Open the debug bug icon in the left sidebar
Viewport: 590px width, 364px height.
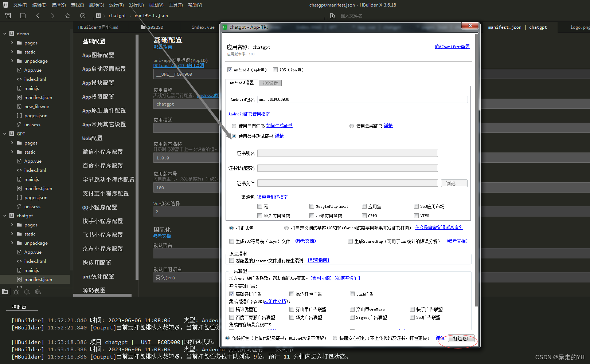(16, 292)
